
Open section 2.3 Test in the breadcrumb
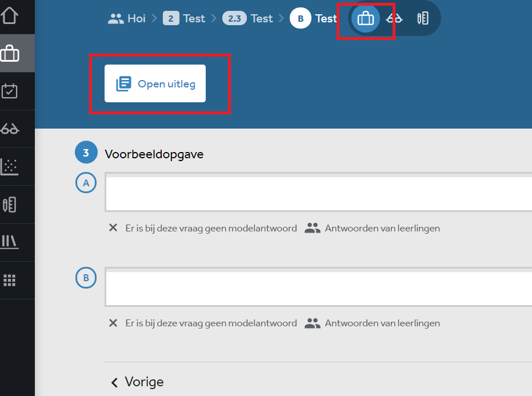pyautogui.click(x=247, y=18)
